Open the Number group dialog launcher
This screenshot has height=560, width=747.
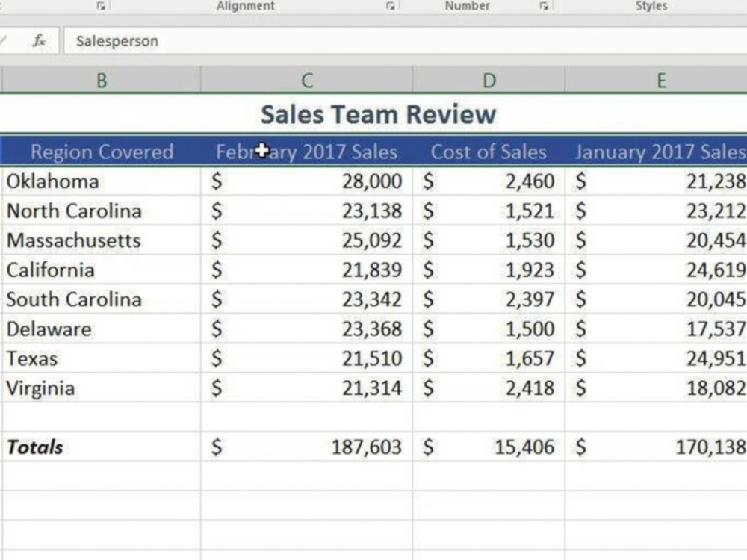pos(544,6)
